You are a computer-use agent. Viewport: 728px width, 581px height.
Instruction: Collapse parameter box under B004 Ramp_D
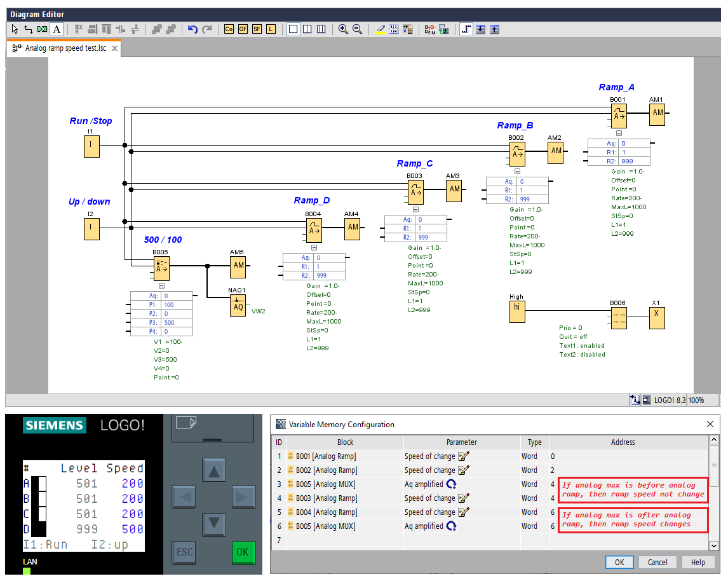tap(313, 247)
